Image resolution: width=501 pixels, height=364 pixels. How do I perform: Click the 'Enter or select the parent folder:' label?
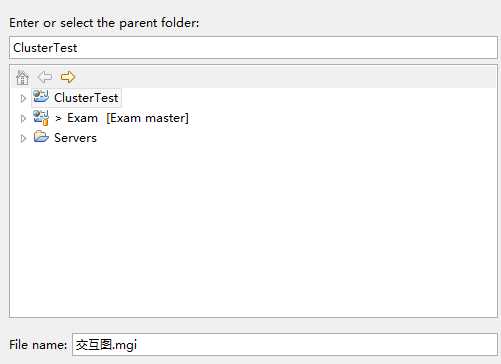(104, 23)
